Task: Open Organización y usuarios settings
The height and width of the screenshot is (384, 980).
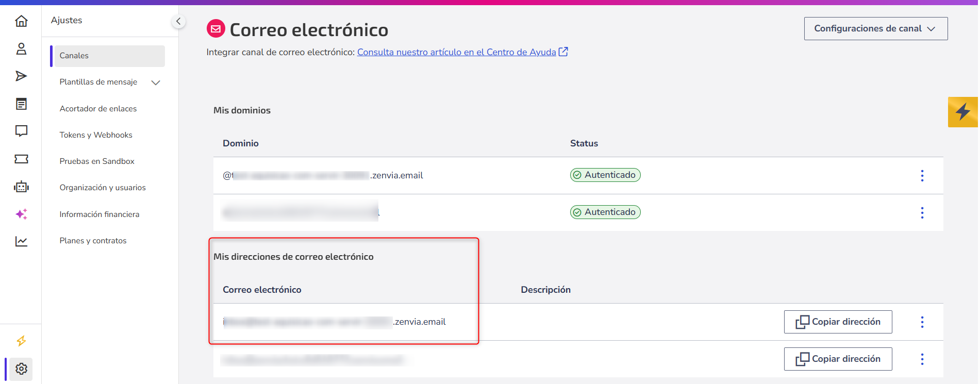Action: [x=103, y=188]
